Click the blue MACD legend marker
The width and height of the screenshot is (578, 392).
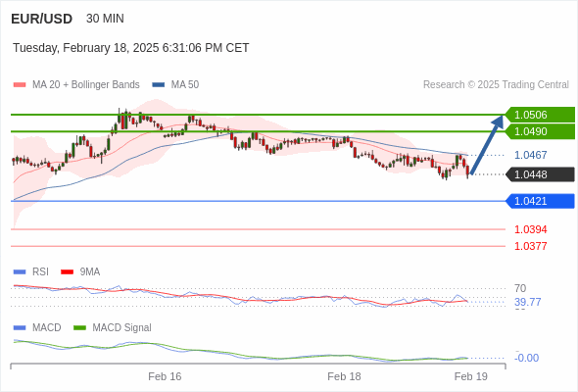(20, 328)
